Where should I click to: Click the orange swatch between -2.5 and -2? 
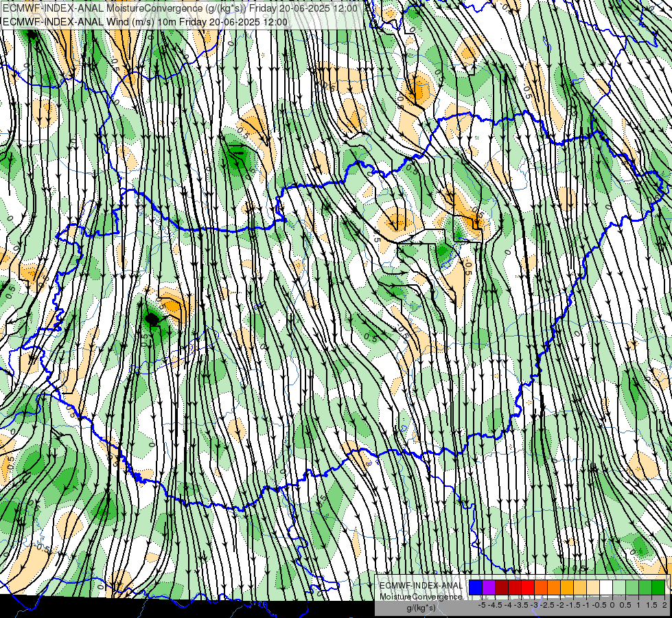pyautogui.click(x=554, y=588)
